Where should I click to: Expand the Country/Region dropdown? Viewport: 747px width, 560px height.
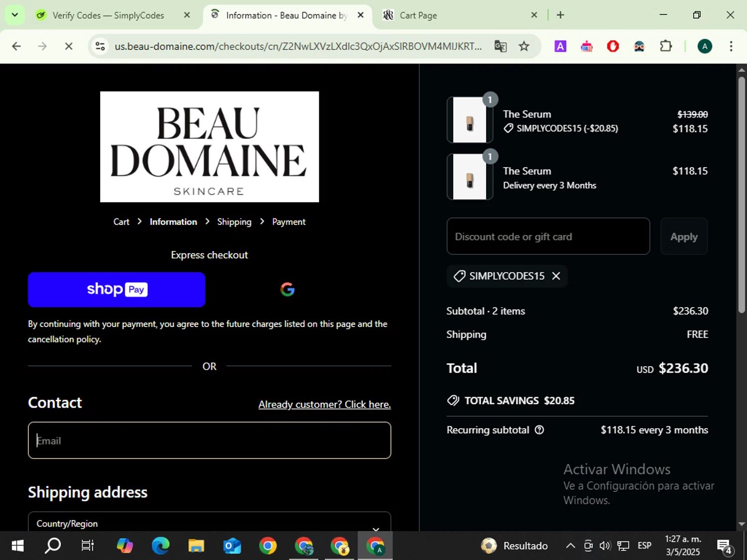click(x=209, y=523)
